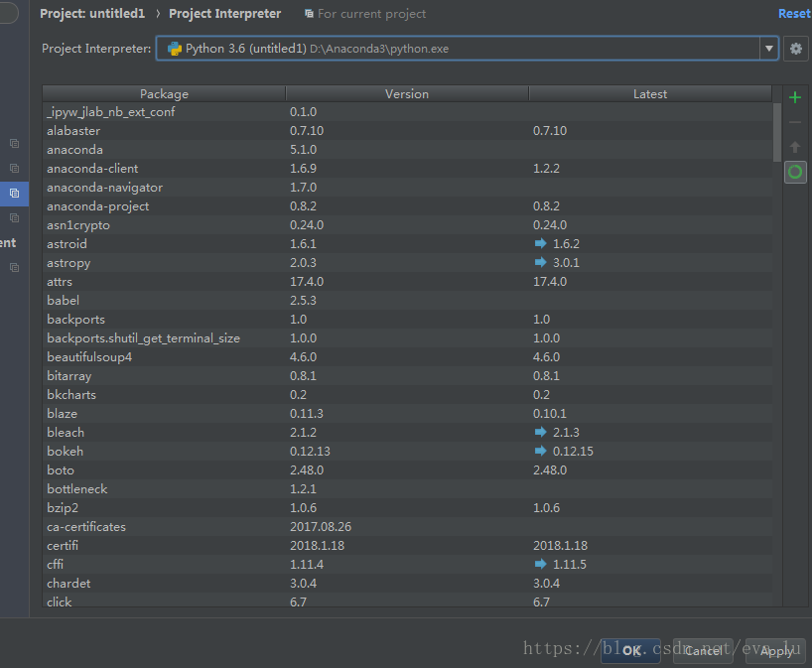This screenshot has width=812, height=668.
Task: Select the alabaster package row
Action: tap(407, 130)
